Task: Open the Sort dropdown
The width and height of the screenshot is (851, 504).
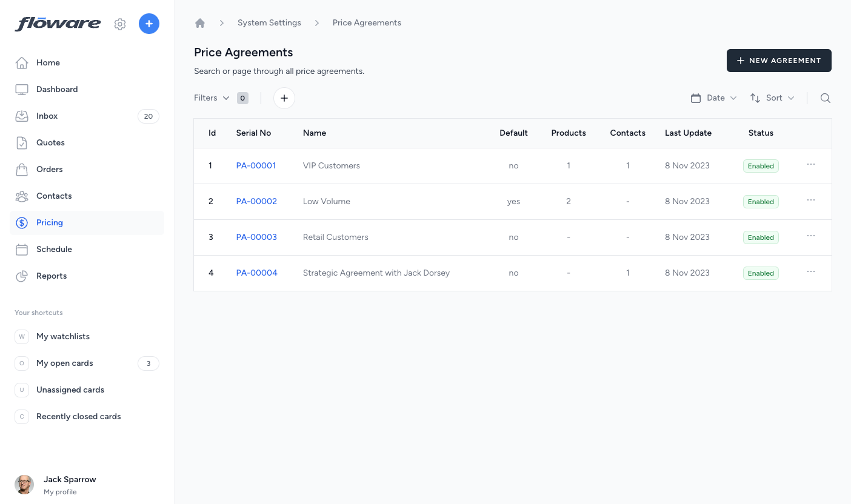Action: [772, 98]
